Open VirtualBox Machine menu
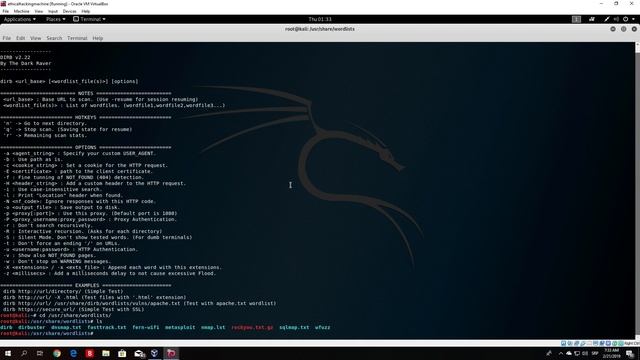 [21, 11]
